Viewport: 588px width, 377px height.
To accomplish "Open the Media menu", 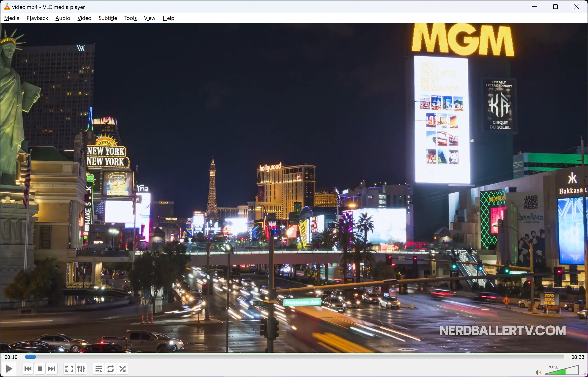I will point(11,18).
